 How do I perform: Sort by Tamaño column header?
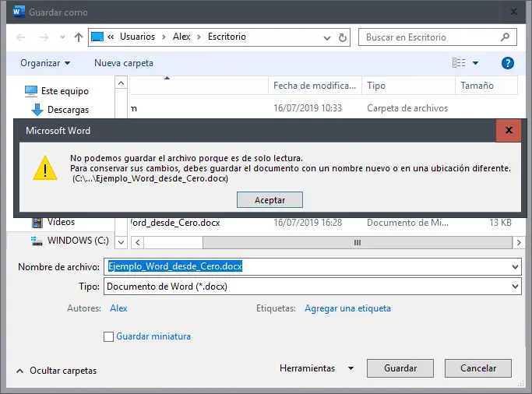tap(486, 86)
